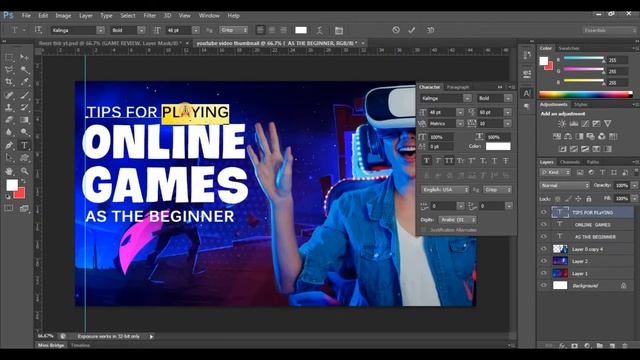Select the Rectangular Marquee tool

point(9,58)
